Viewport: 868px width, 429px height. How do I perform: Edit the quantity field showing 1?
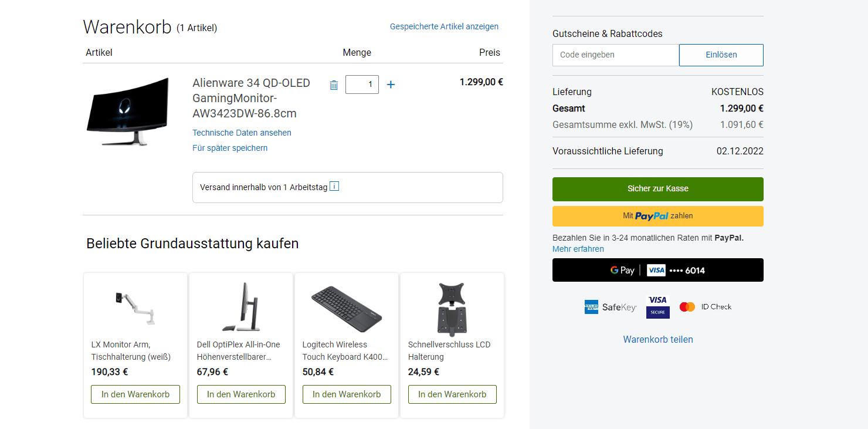[362, 85]
